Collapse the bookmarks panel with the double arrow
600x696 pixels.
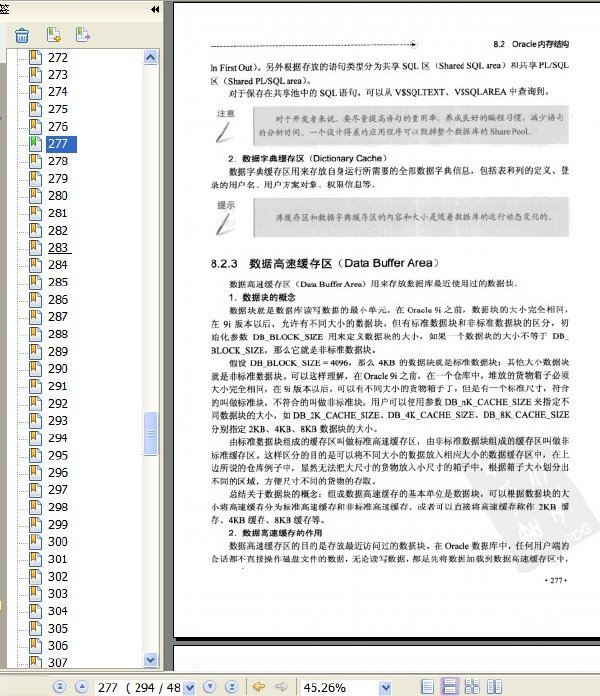coord(155,9)
